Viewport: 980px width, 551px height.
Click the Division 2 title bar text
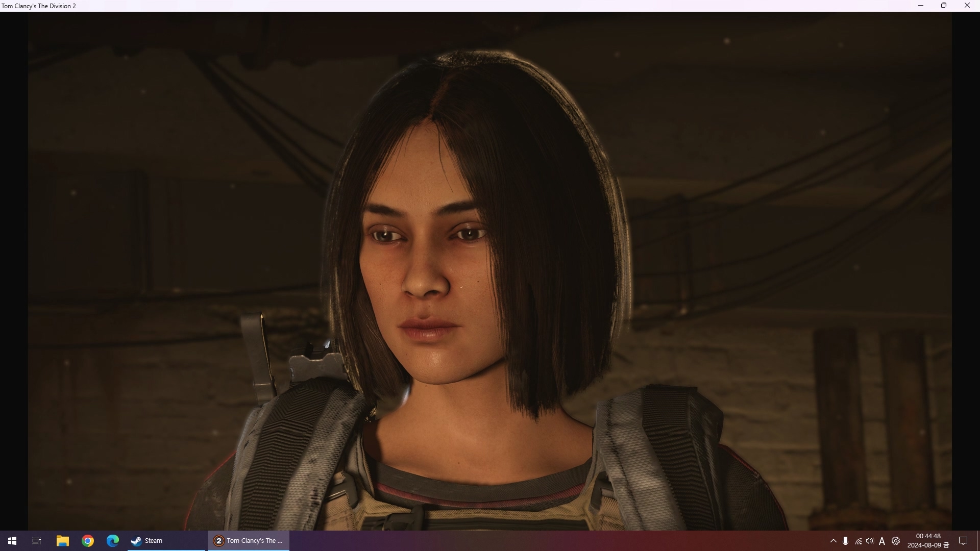click(39, 6)
